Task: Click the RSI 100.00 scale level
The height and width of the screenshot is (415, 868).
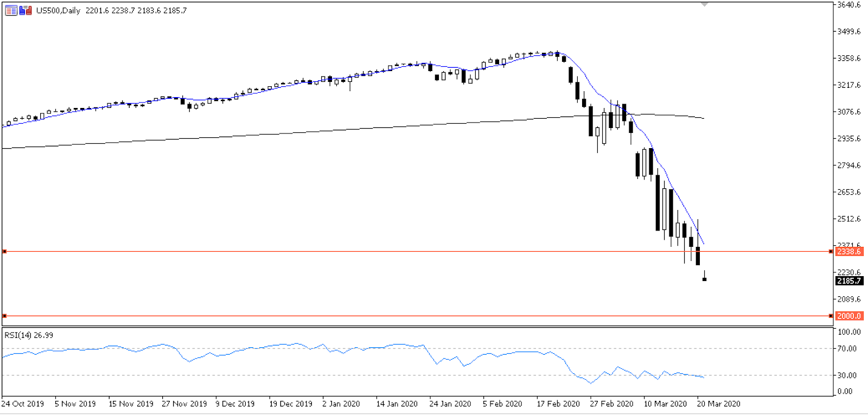Action: (x=850, y=332)
